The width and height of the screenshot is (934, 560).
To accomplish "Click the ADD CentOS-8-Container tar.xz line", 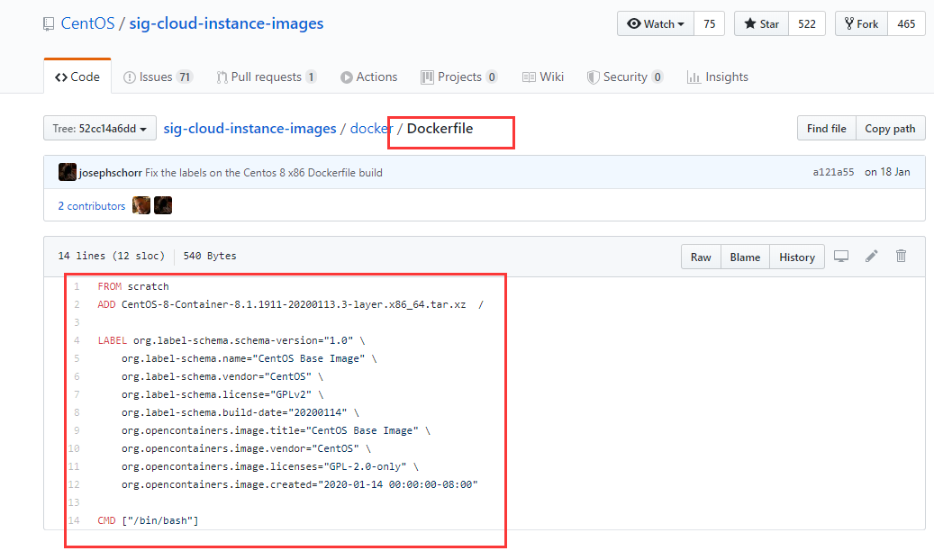I will click(291, 304).
